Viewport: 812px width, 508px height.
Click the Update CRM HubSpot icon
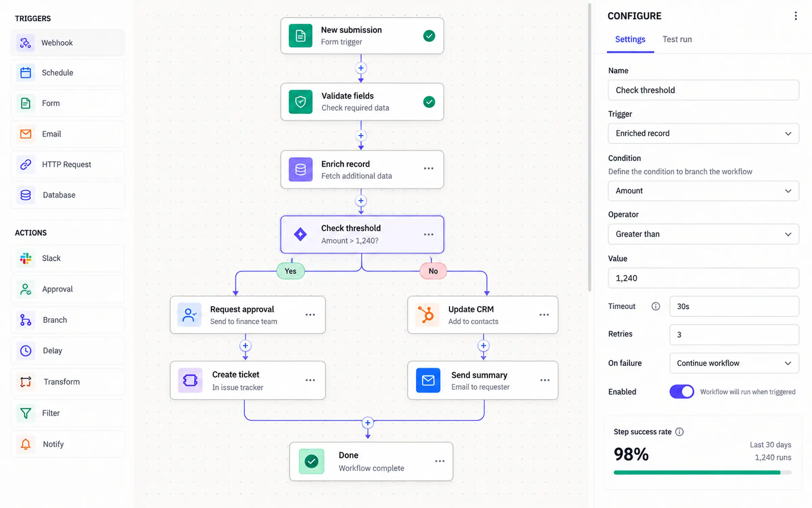[x=427, y=315]
